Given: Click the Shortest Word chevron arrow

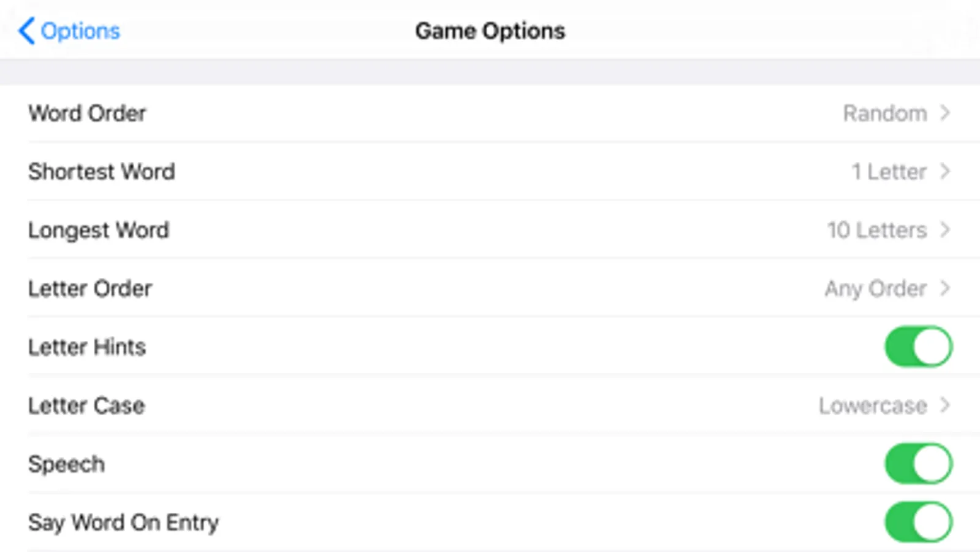Looking at the screenshot, I should tap(945, 172).
